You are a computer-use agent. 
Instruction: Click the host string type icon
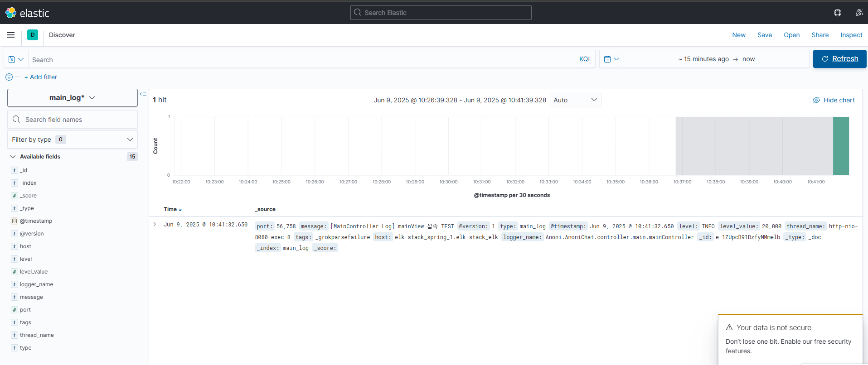15,246
